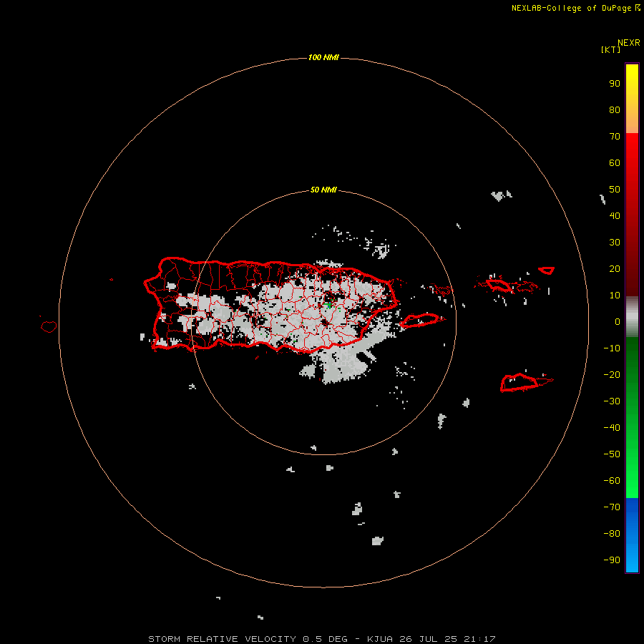Click the 30 value on the color scale
644x644 pixels.
click(615, 243)
